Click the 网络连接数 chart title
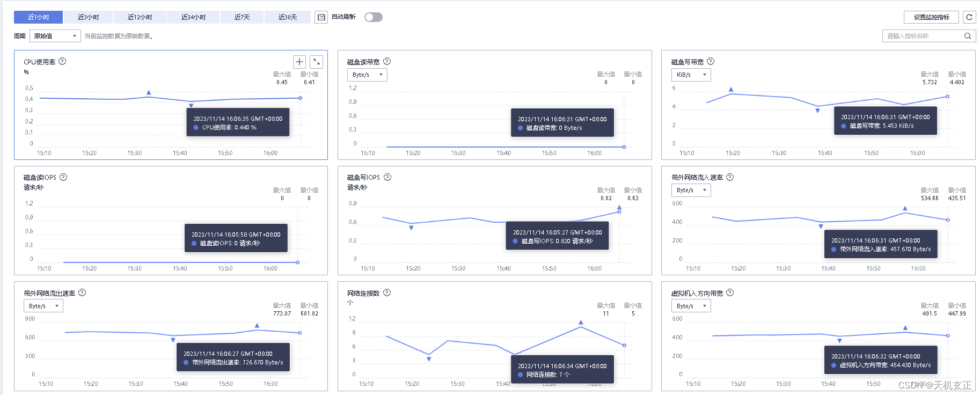 click(x=363, y=293)
